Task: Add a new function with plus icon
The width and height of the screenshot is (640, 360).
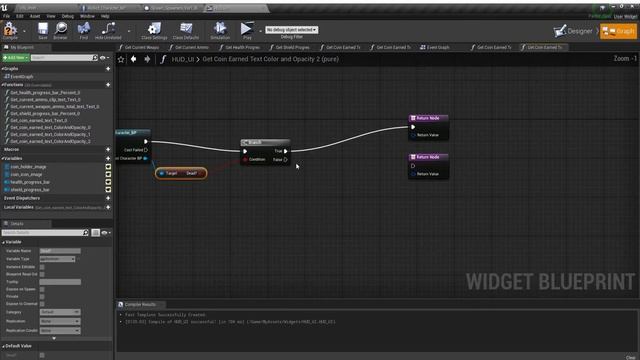Action: pyautogui.click(x=108, y=85)
